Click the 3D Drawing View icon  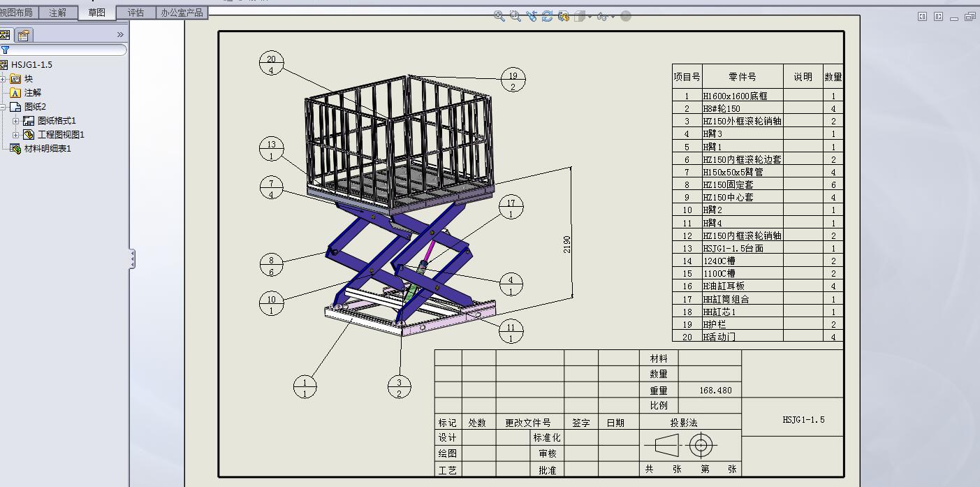tap(563, 15)
